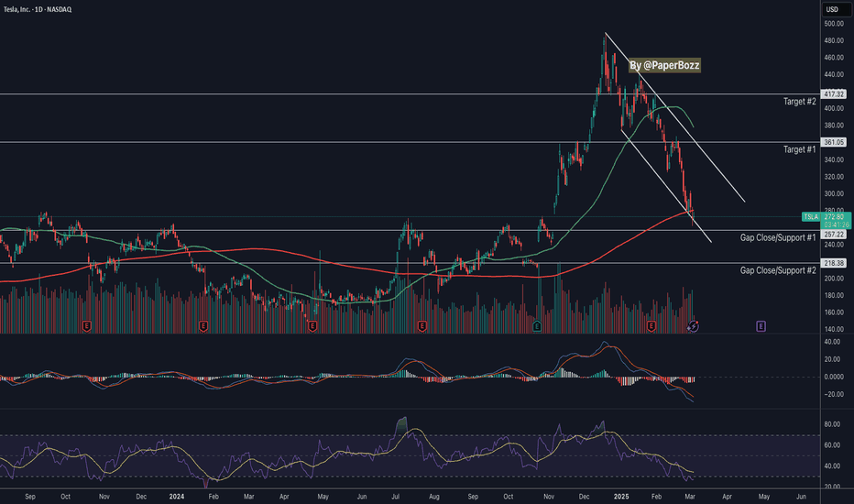Open the red earnings marker for January 2025
The image size is (854, 504).
pyautogui.click(x=651, y=326)
